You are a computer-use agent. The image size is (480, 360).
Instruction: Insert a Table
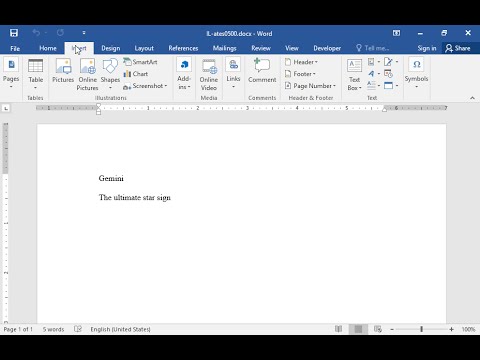pyautogui.click(x=35, y=74)
